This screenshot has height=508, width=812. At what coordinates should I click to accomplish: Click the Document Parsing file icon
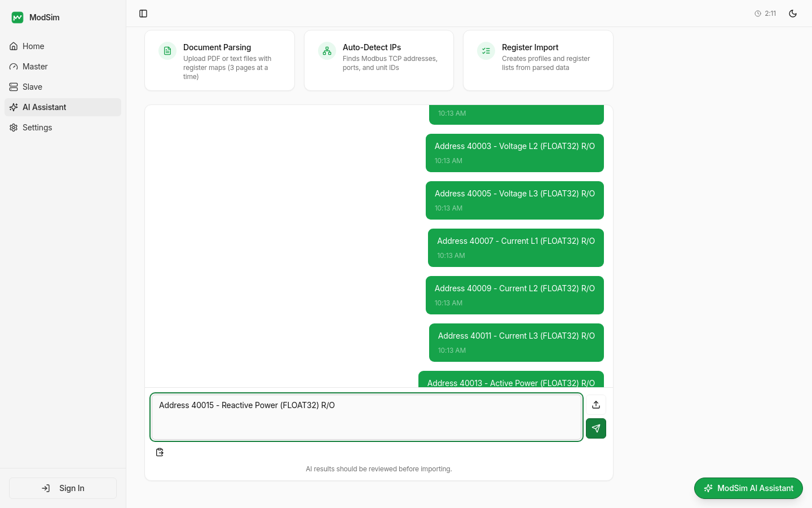(167, 51)
